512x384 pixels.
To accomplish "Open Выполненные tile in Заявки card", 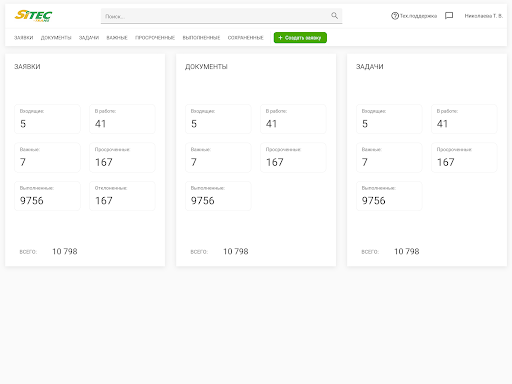I will click(x=47, y=196).
